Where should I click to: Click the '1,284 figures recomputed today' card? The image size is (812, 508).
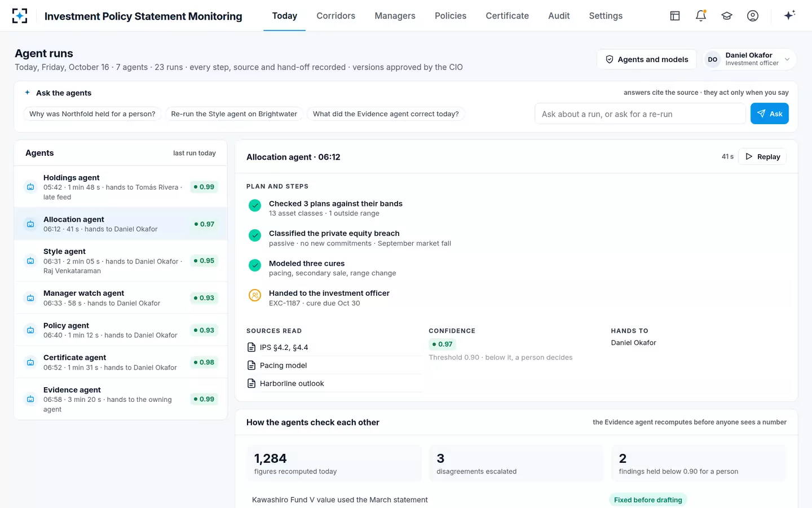click(334, 463)
